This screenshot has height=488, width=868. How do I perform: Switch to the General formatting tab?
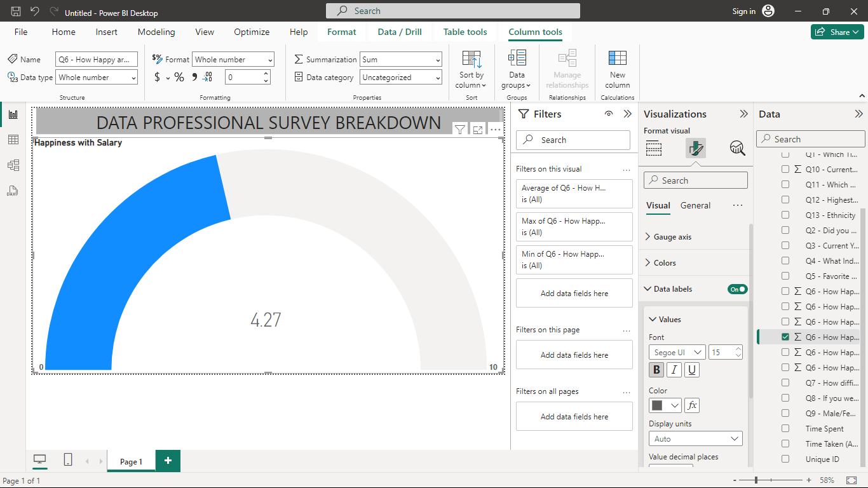click(696, 205)
